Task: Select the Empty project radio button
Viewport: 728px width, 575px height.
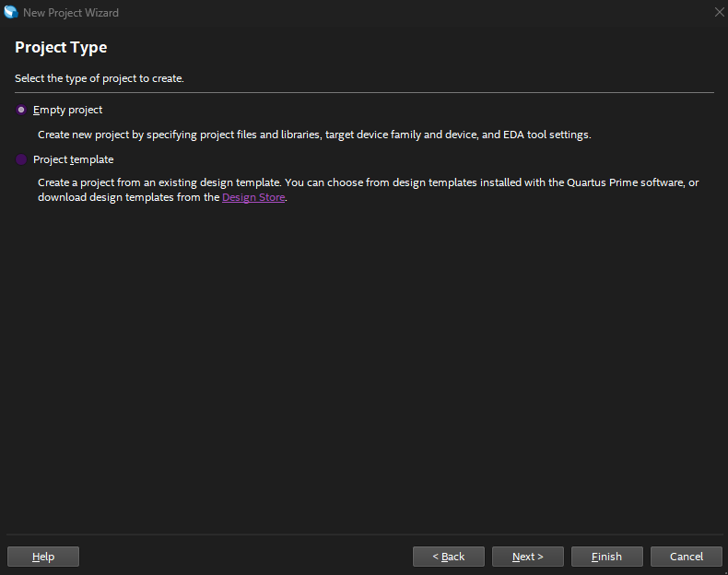Action: [x=21, y=110]
